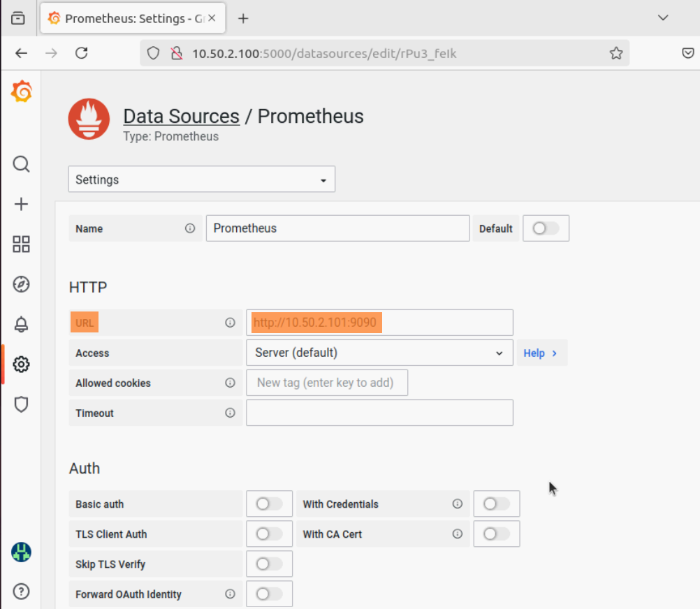Click the info icon beside URL
Viewport: 700px width, 609px height.
click(x=230, y=323)
